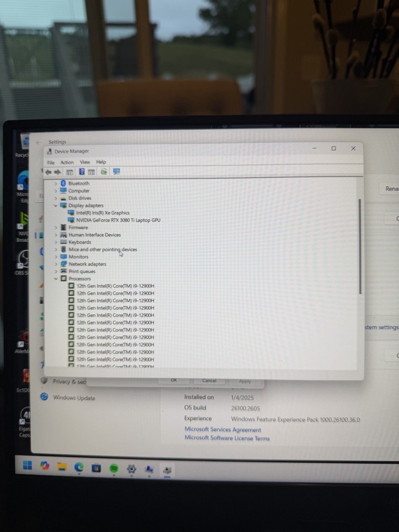Click the Show/Hide Console Tree toolbar icon

[69, 172]
